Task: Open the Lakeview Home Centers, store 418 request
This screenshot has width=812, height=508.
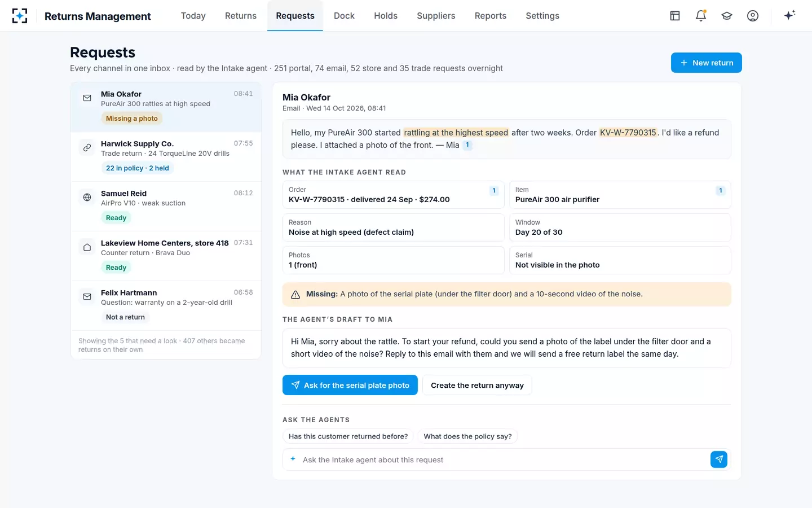Action: pyautogui.click(x=166, y=256)
